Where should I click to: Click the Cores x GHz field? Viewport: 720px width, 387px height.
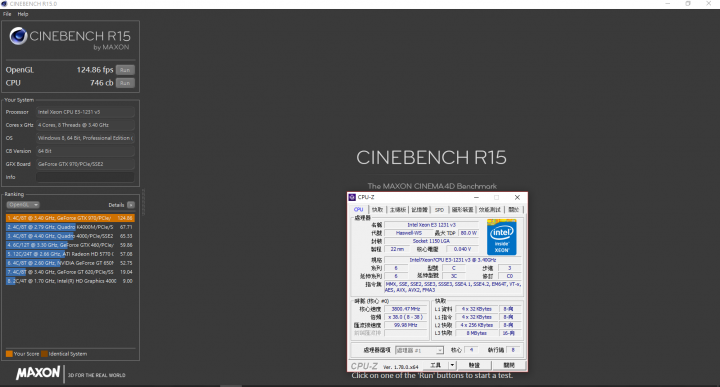85,125
